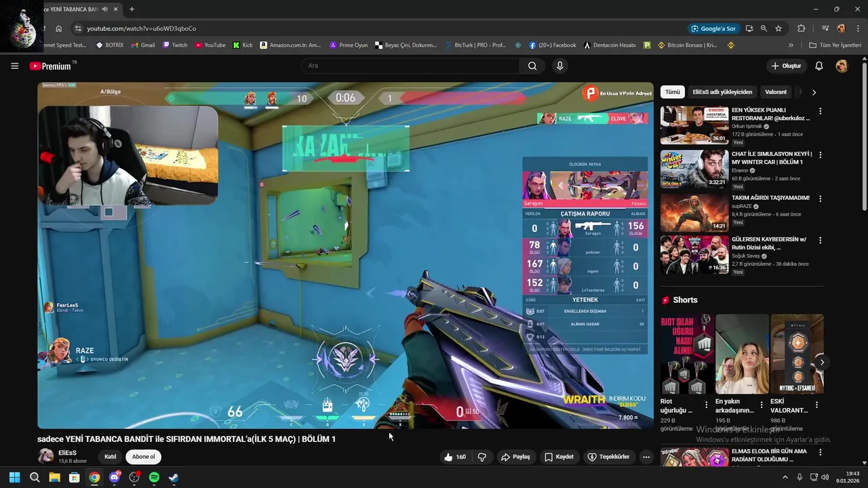
Task: Open options for Riot uğurluğu short
Action: click(x=706, y=405)
